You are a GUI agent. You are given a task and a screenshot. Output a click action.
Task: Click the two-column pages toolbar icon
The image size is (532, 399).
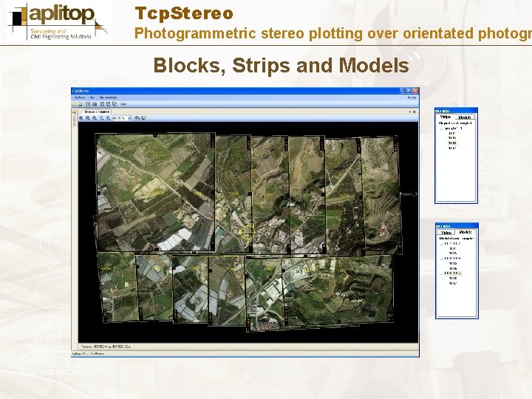(x=88, y=104)
